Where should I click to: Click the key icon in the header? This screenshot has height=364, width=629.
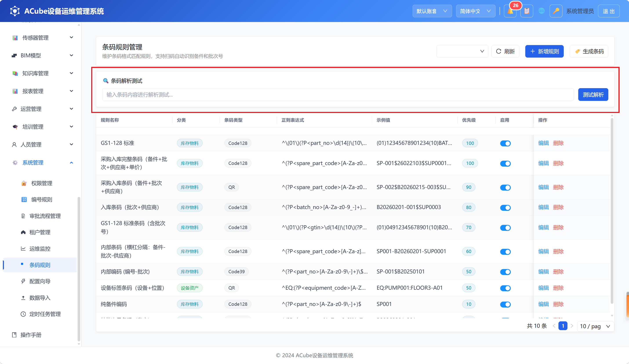click(556, 11)
